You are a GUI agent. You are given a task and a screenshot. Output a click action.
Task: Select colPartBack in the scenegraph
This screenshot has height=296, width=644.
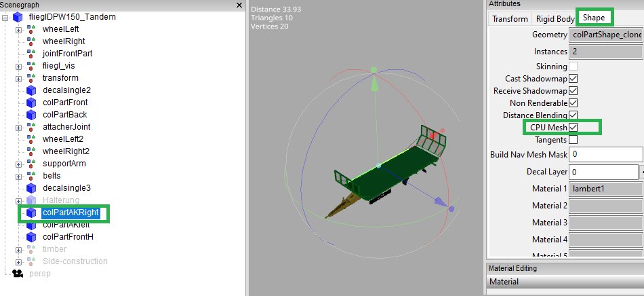[64, 115]
